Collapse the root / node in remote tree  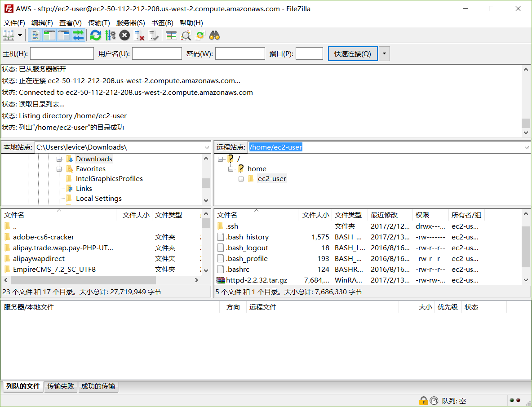[x=221, y=159]
